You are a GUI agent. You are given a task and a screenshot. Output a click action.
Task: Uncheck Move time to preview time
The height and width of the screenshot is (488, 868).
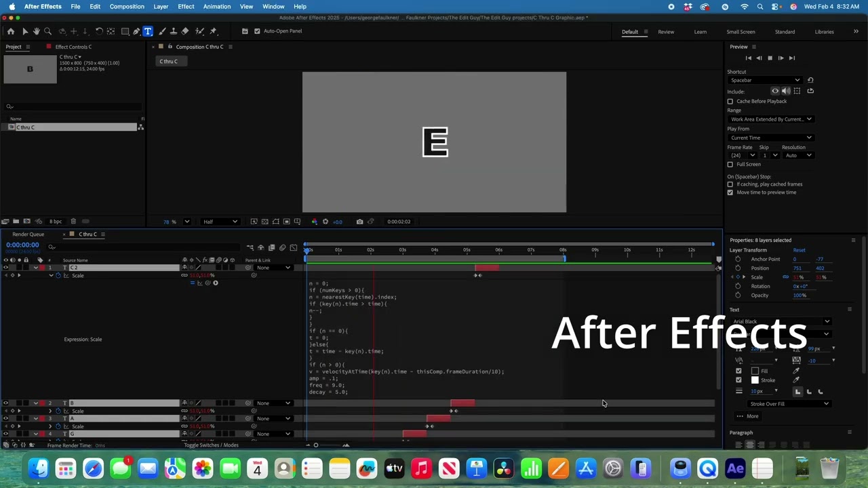(x=730, y=192)
